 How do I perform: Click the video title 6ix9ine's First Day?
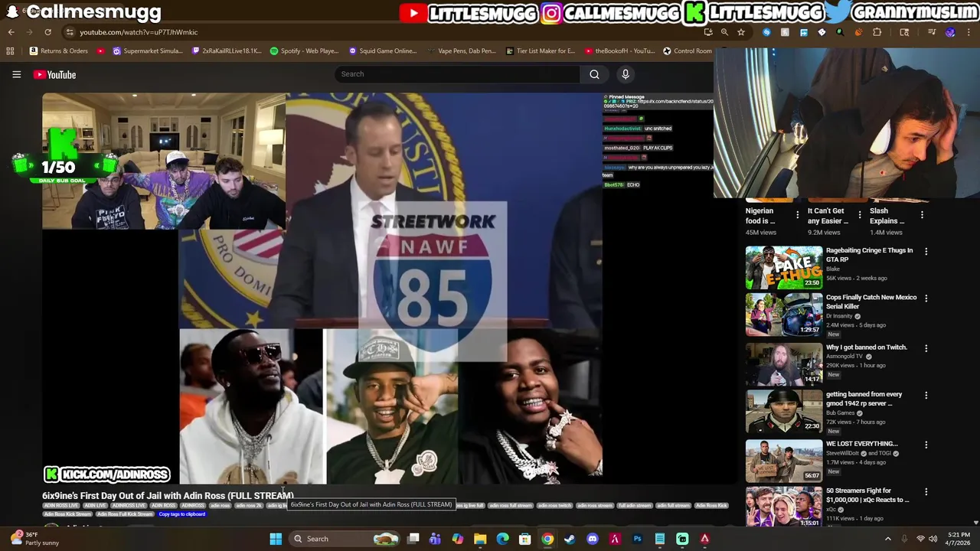(x=168, y=496)
